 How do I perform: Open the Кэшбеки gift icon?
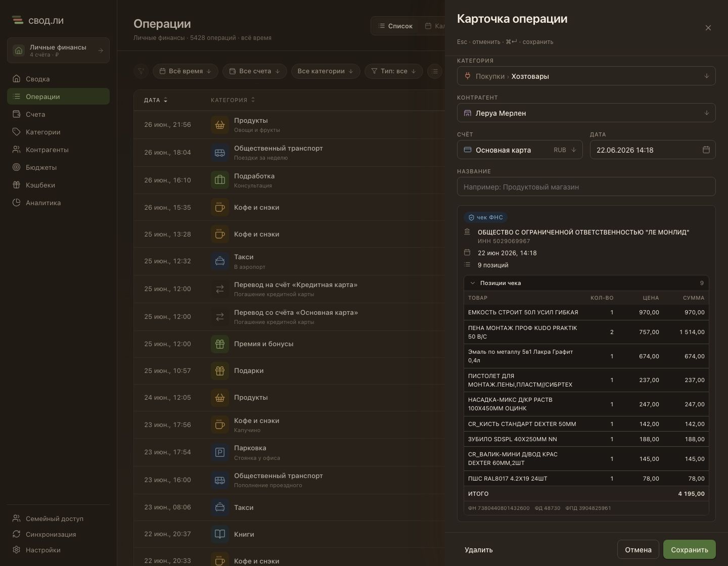point(17,185)
